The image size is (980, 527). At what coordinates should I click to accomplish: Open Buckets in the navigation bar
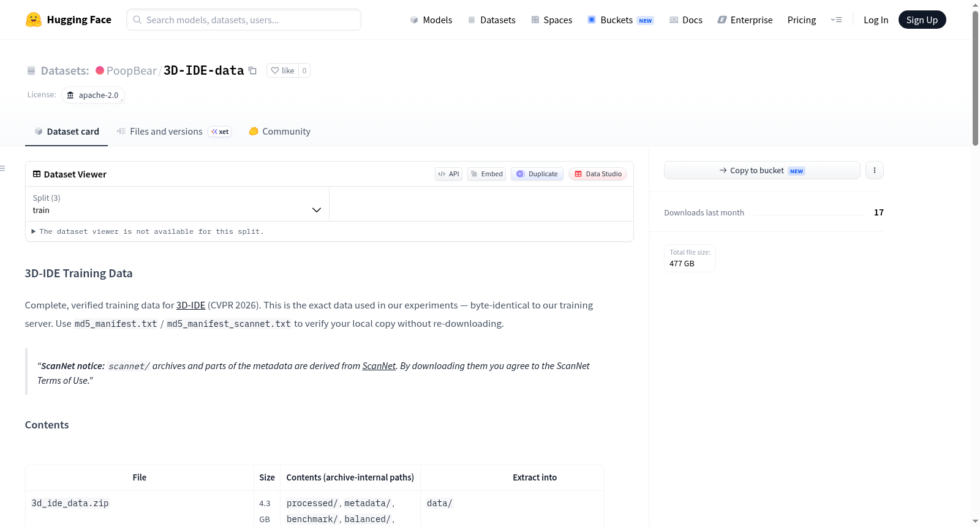click(x=620, y=20)
